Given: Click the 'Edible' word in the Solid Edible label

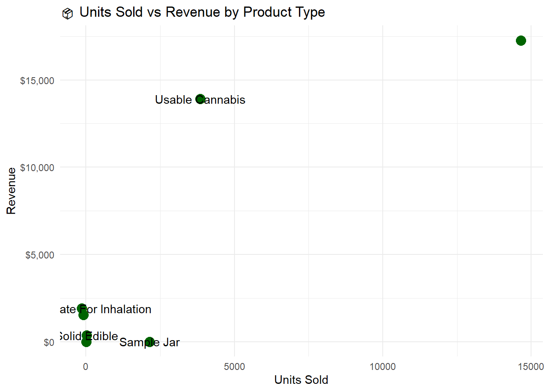Looking at the screenshot, I should pos(102,336).
